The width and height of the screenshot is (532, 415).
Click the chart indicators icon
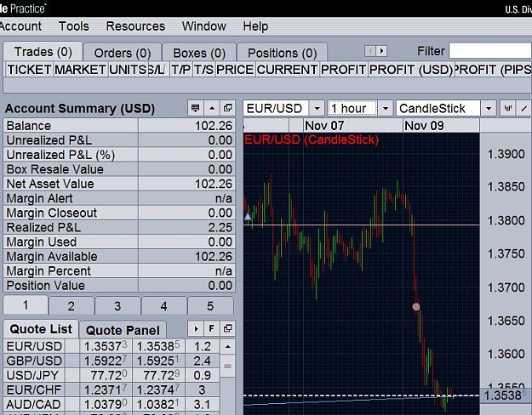(508, 109)
